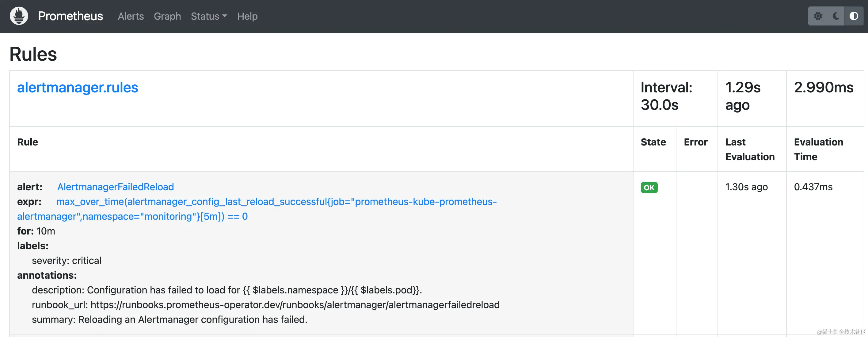Open the alertmanager.rules group link

coord(78,87)
